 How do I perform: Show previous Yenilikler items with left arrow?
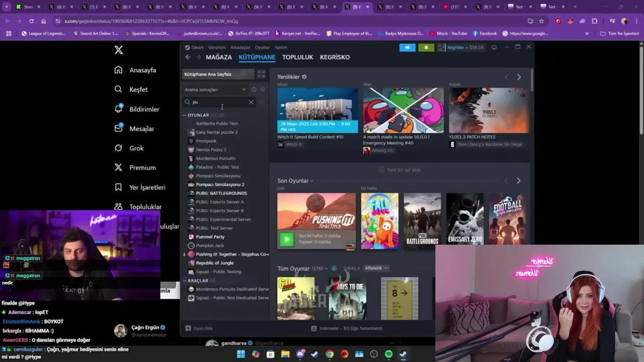507,77
